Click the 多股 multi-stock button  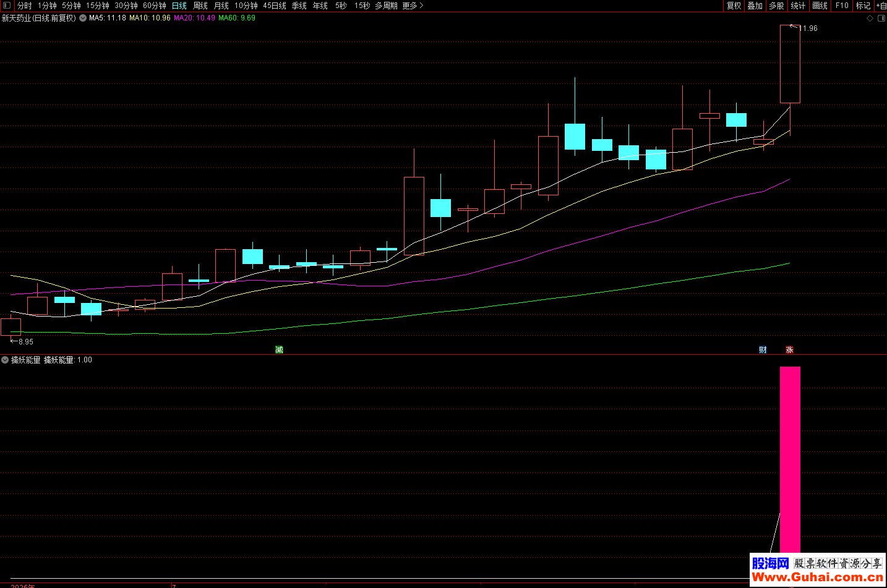click(x=777, y=6)
